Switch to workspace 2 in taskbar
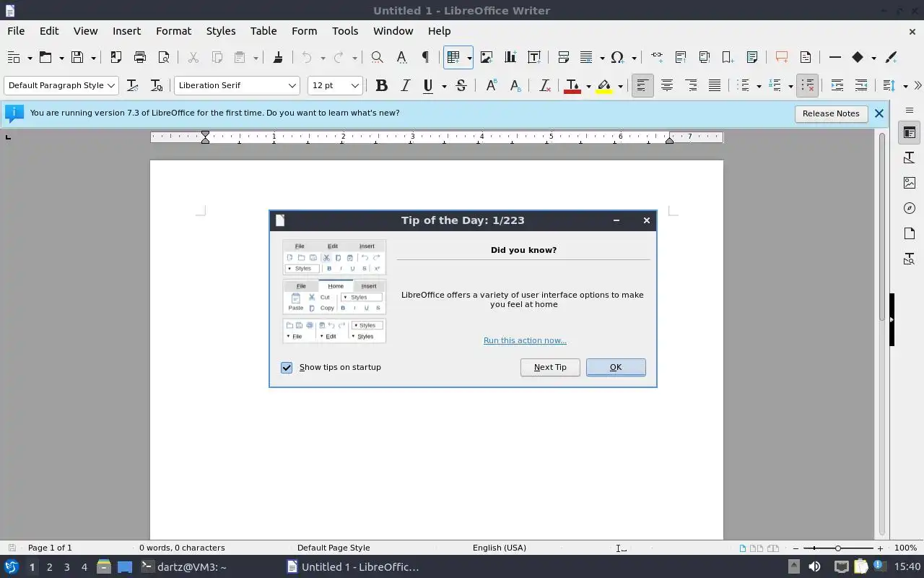Image resolution: width=924 pixels, height=578 pixels. 49,567
